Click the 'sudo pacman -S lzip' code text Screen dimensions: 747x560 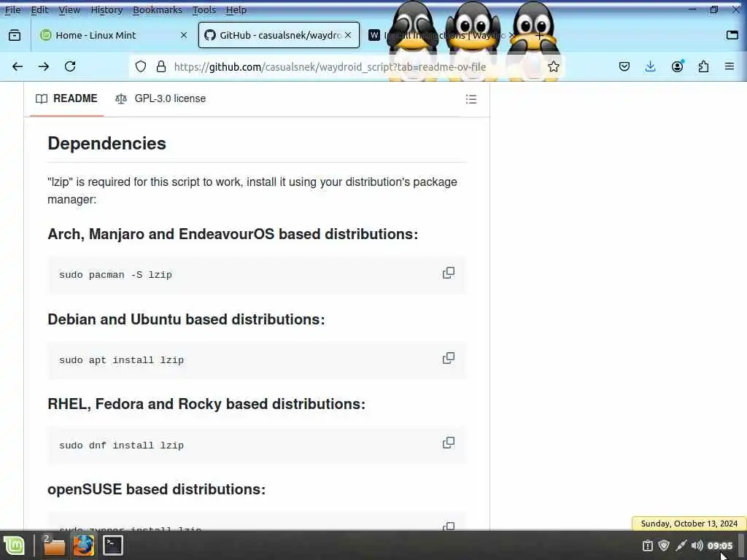(115, 275)
